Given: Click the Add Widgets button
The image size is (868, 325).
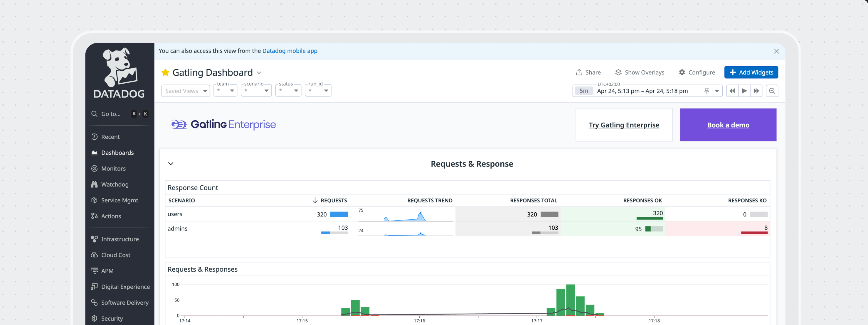Looking at the screenshot, I should pos(751,72).
